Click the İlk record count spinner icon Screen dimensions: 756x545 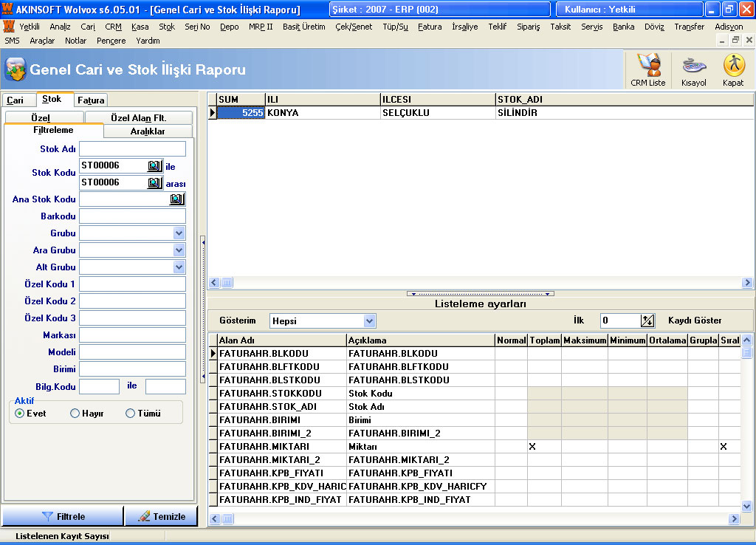click(x=647, y=321)
